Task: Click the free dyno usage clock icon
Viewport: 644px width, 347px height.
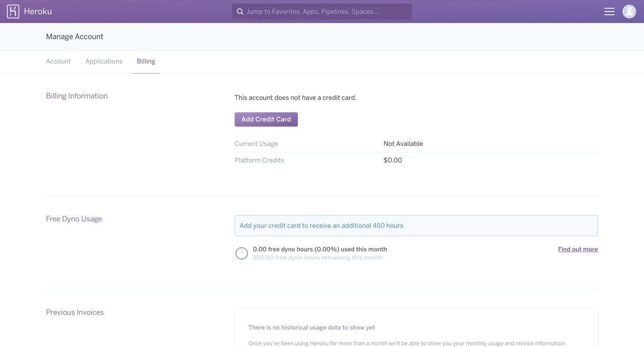Action: click(x=241, y=253)
